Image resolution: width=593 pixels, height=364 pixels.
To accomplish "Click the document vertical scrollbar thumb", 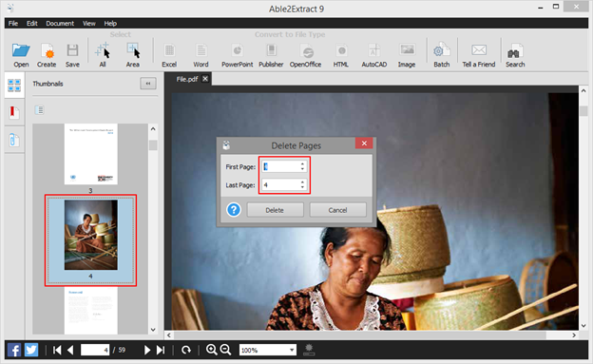I will pos(583,111).
